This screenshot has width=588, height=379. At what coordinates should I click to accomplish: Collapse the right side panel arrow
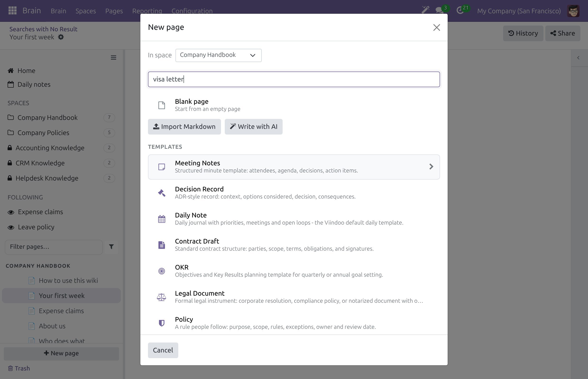click(578, 58)
